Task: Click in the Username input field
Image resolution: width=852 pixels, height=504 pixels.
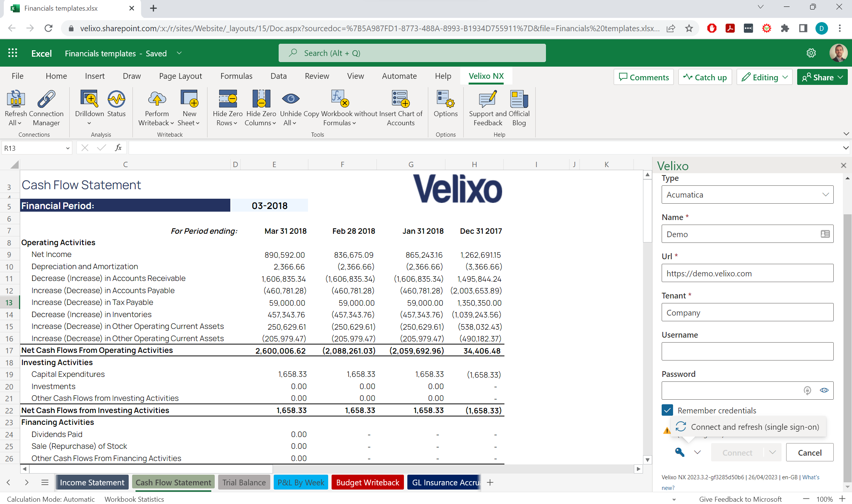Action: [x=747, y=351]
